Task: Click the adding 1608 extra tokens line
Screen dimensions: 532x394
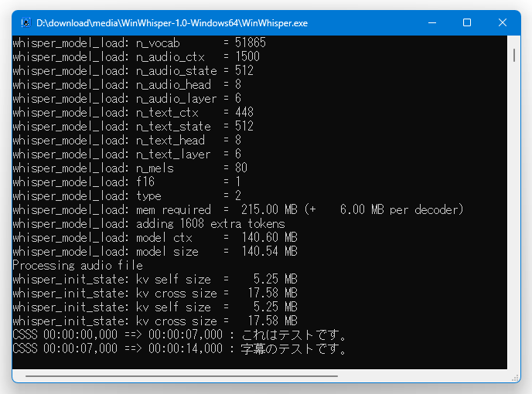Action: tap(148, 224)
